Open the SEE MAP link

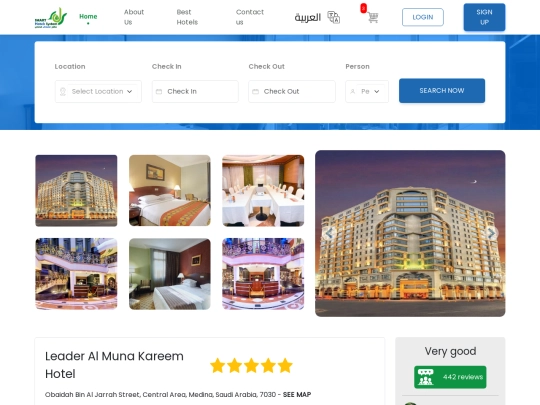tap(297, 395)
